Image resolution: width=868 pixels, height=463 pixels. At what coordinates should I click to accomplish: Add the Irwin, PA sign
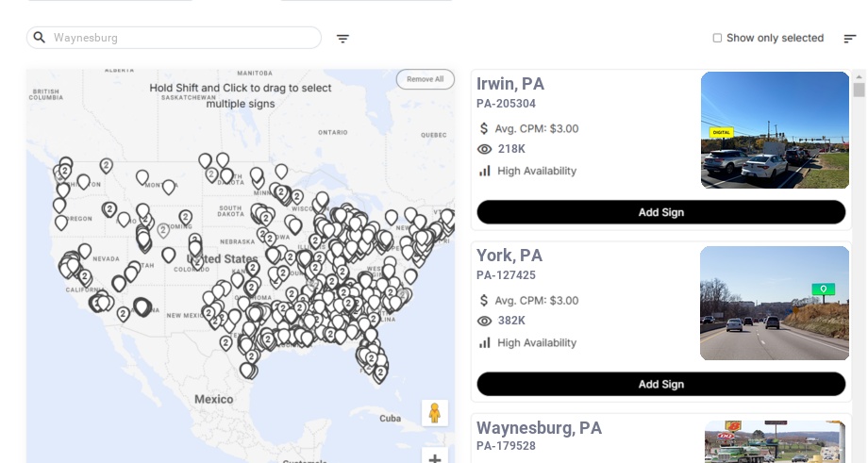point(660,212)
